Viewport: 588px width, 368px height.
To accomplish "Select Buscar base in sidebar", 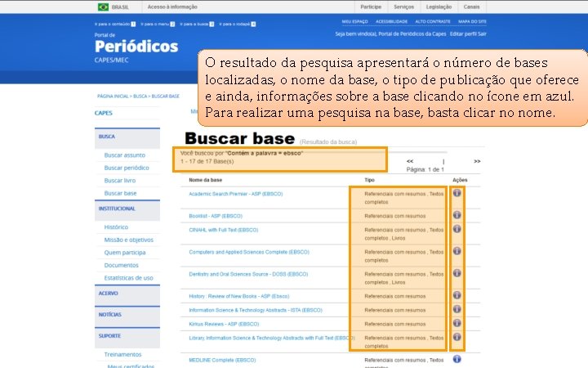I will (120, 193).
